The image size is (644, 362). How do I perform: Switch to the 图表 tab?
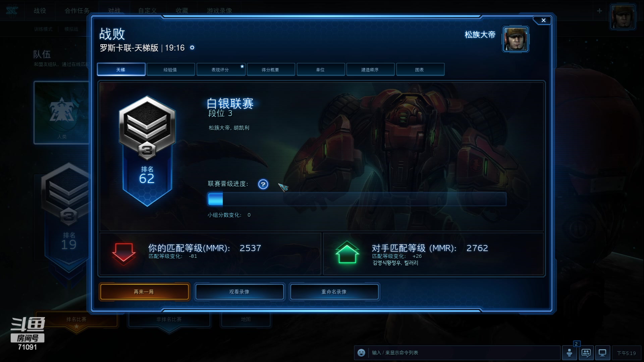click(420, 70)
